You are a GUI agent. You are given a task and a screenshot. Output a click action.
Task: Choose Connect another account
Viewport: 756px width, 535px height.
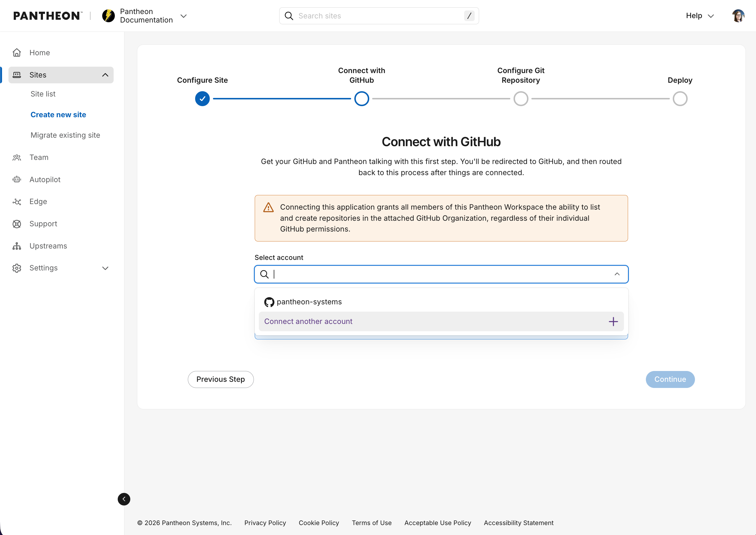[441, 322]
